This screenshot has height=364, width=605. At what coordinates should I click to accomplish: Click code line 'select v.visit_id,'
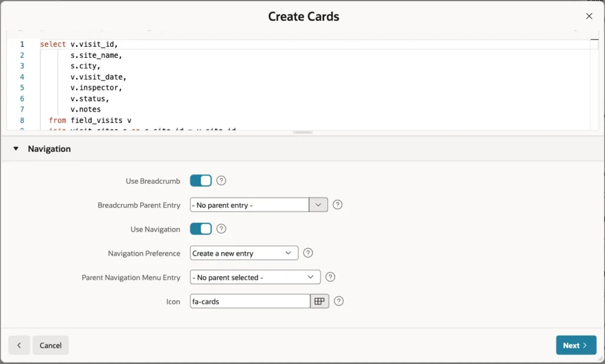coord(79,44)
